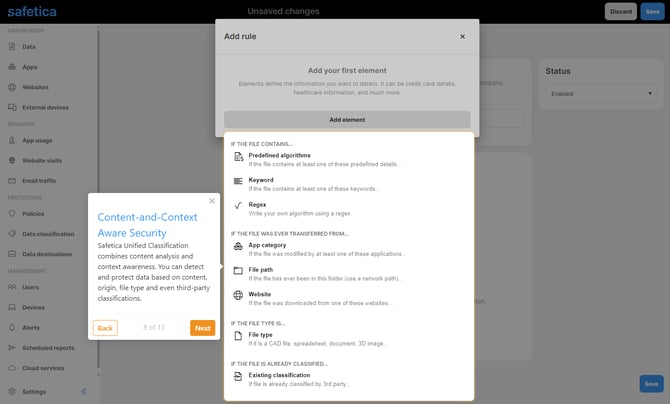Dismiss the Content-and-Context tour popup
Screen dimensions: 670x404
[211, 201]
